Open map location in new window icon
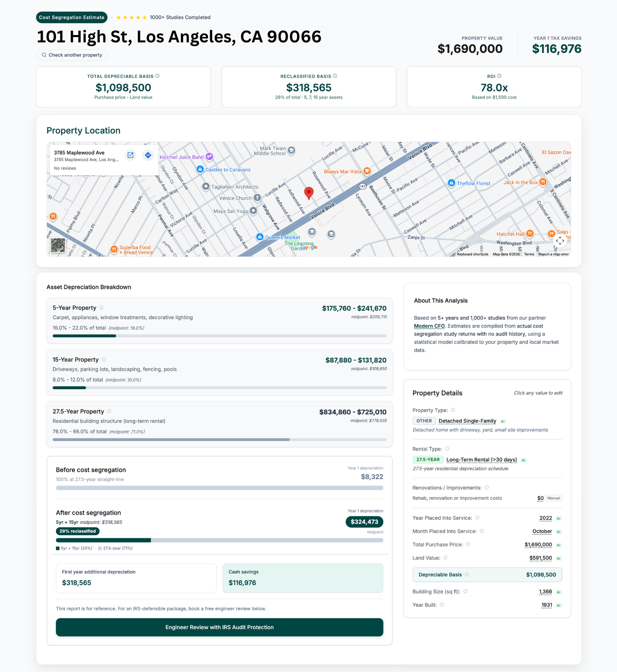Screen dimensions: 617x672 click(130, 155)
